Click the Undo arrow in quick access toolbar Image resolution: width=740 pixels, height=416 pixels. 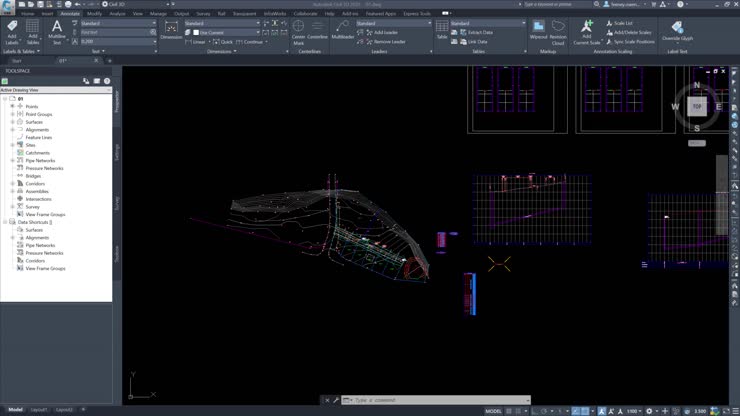point(77,4)
